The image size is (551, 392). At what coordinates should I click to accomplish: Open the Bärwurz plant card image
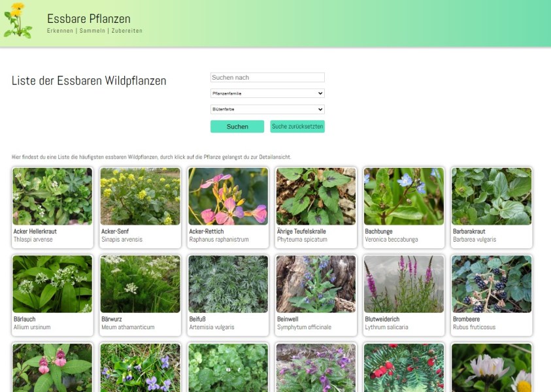140,284
